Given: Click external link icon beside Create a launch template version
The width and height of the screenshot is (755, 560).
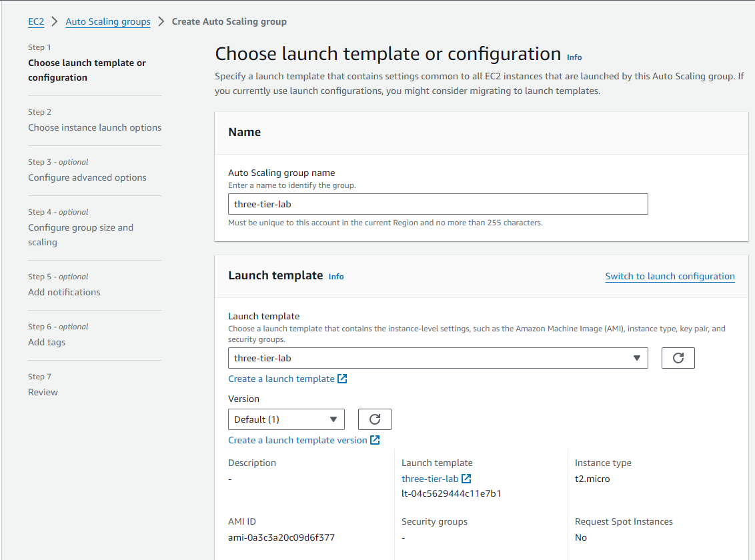Looking at the screenshot, I should (x=375, y=440).
